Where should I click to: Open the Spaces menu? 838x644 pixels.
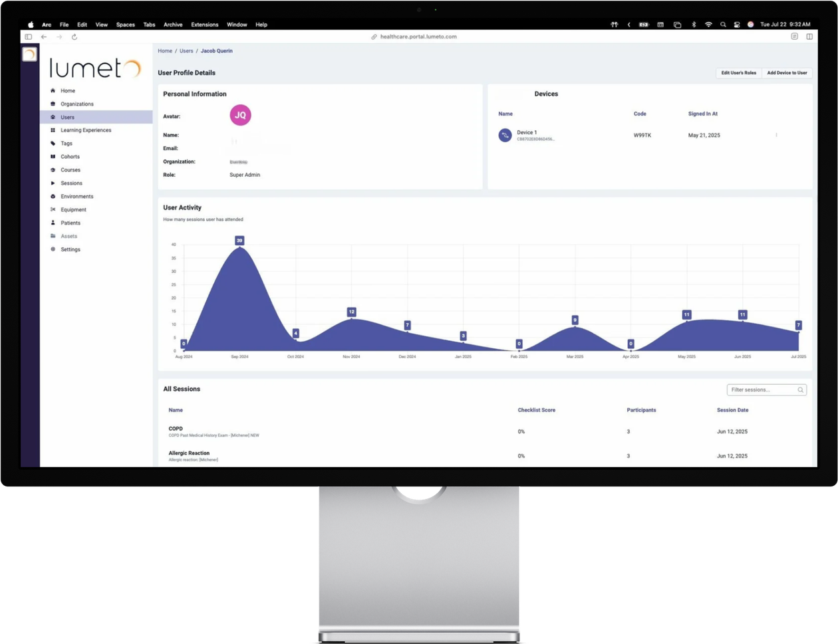click(125, 25)
